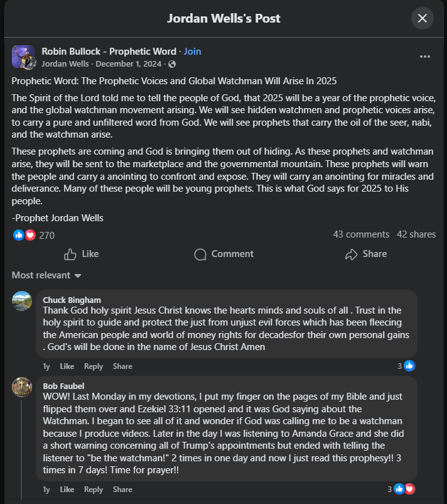Like Bob Faubel's comment
Image resolution: width=447 pixels, height=504 pixels.
tap(67, 490)
